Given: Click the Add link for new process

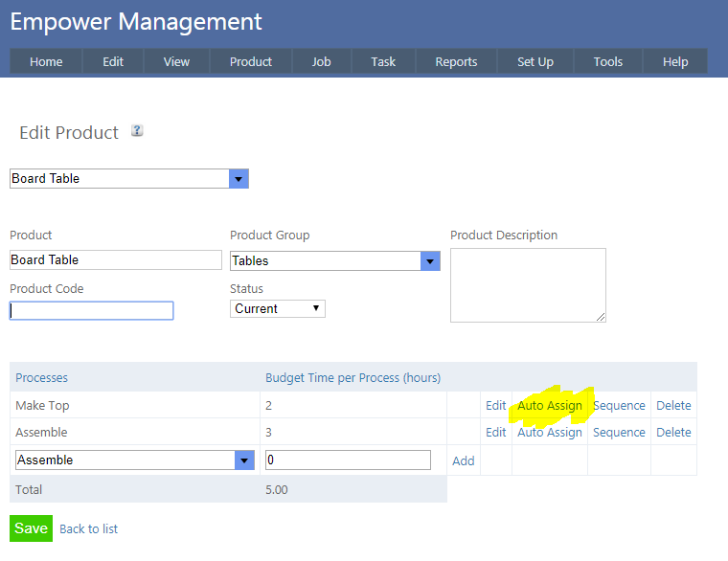Looking at the screenshot, I should (x=464, y=460).
